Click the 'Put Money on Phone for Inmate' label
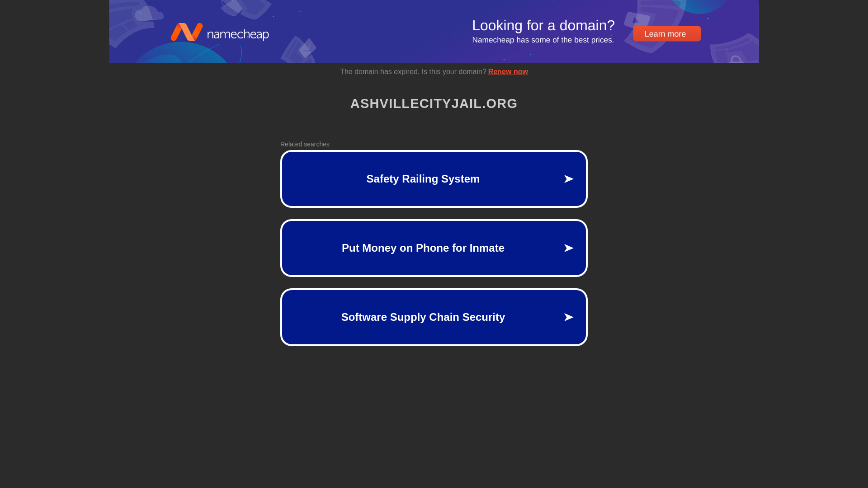The image size is (868, 488). click(423, 248)
